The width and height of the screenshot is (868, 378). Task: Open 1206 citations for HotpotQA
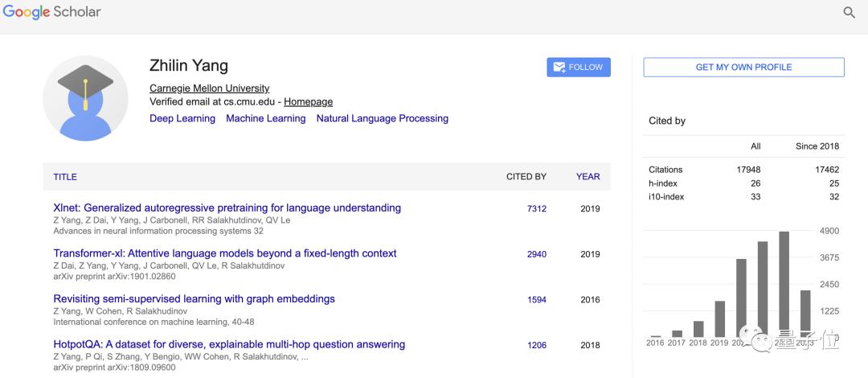[x=536, y=346]
